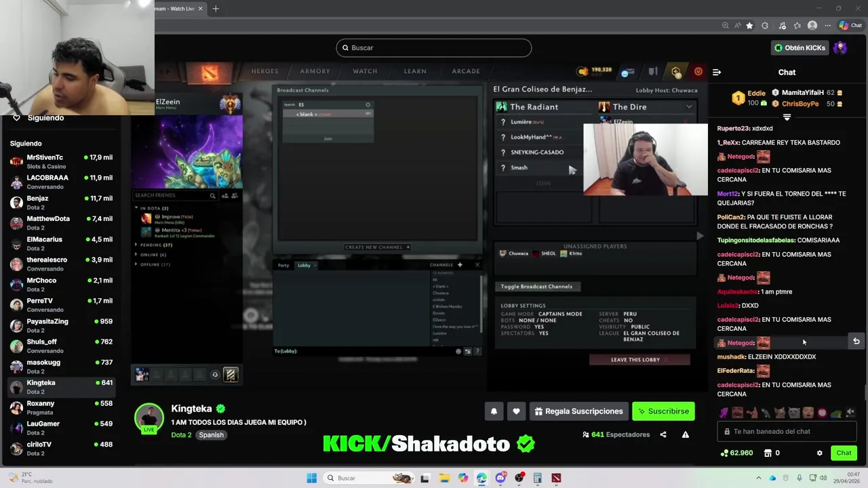
Task: Mute emote sounds speaker icon in chat
Action: click(x=850, y=412)
